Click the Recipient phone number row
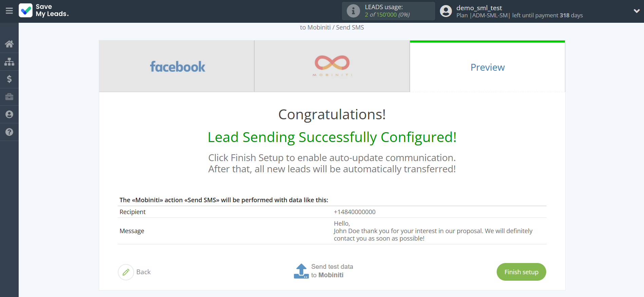644x297 pixels. (x=354, y=212)
